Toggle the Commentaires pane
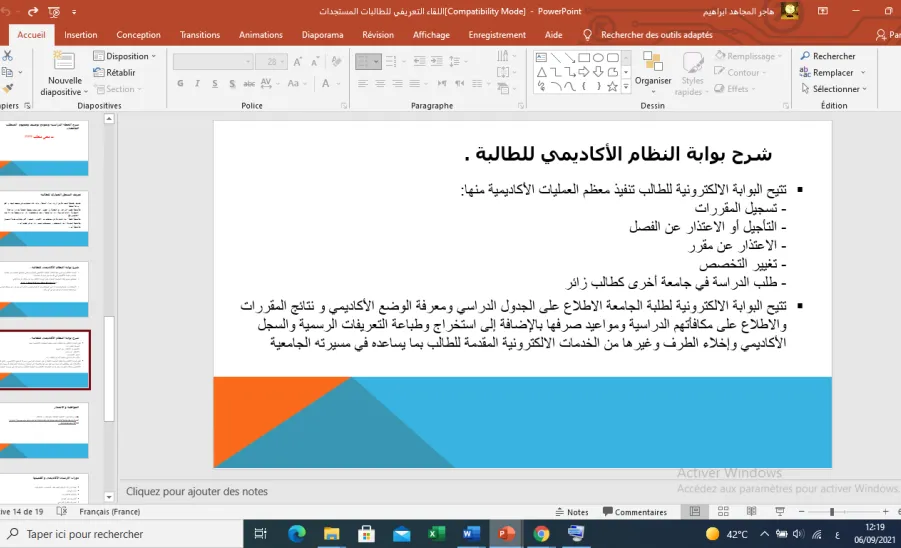The width and height of the screenshot is (901, 548). 634,512
